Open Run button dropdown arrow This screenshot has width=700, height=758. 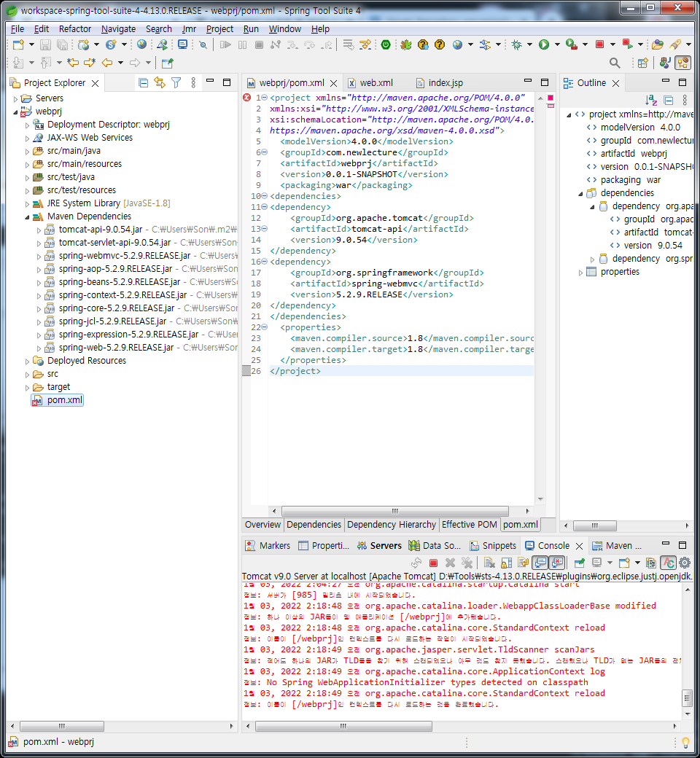pos(557,45)
